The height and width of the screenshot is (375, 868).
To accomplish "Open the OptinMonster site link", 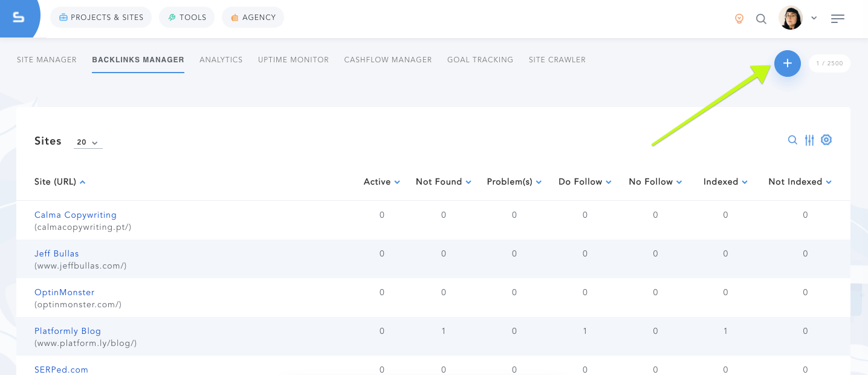I will (x=65, y=293).
